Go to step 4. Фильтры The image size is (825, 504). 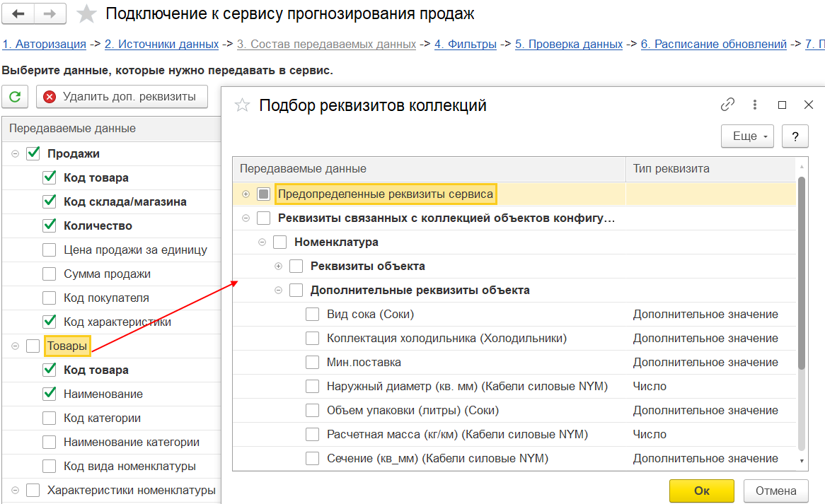point(466,44)
